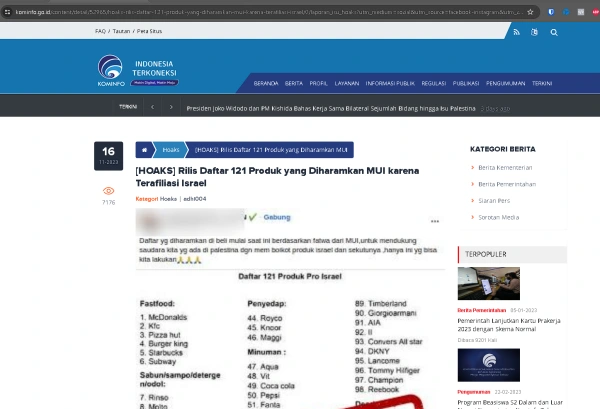Screen dimensions: 600x409
Task: Click the 49. Coca cola list entry
Action: click(271, 386)
